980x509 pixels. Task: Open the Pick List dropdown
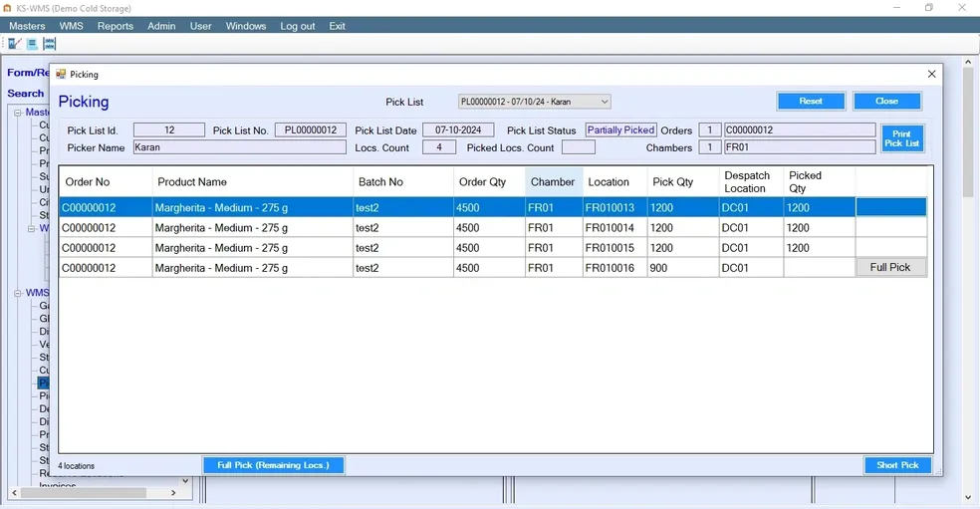point(604,102)
